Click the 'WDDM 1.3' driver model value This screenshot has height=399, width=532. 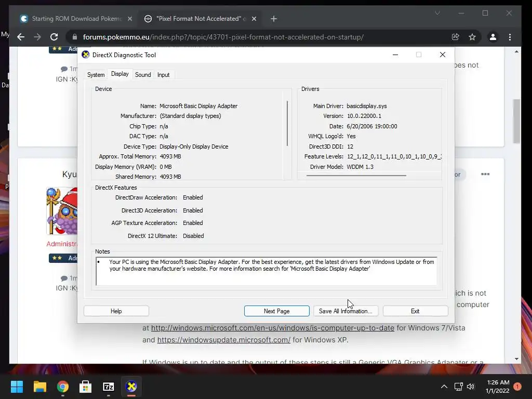360,167
